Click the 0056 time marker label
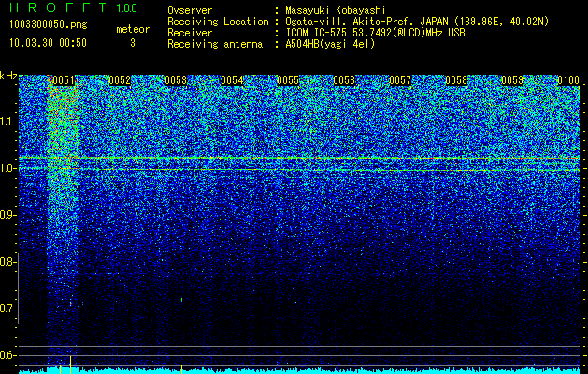Screen dimensions: 588x374 click(344, 80)
